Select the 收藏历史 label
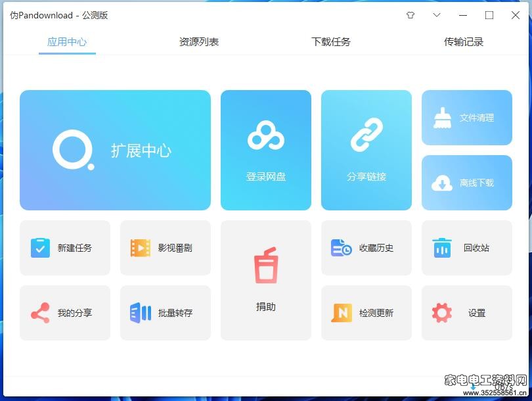Image resolution: width=532 pixels, height=401 pixels. click(x=376, y=248)
